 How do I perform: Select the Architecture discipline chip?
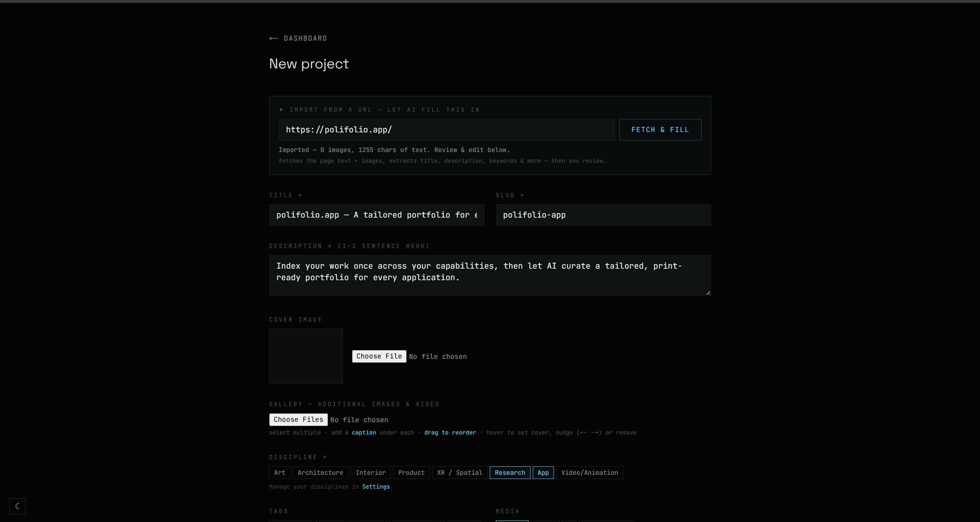click(320, 472)
